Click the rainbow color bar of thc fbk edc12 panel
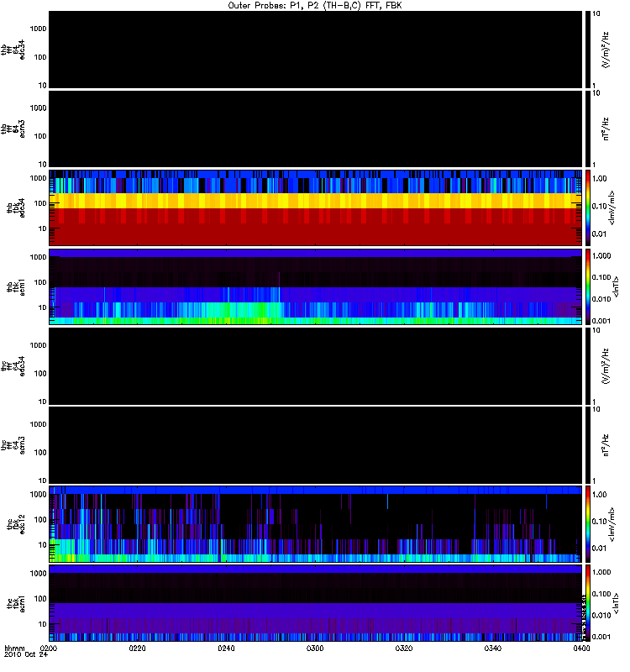 pos(588,523)
